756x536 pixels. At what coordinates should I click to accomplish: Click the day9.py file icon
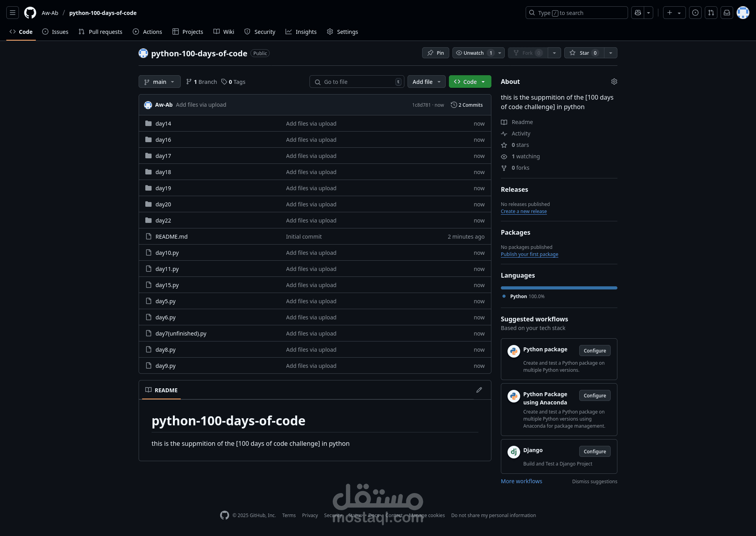pos(148,365)
